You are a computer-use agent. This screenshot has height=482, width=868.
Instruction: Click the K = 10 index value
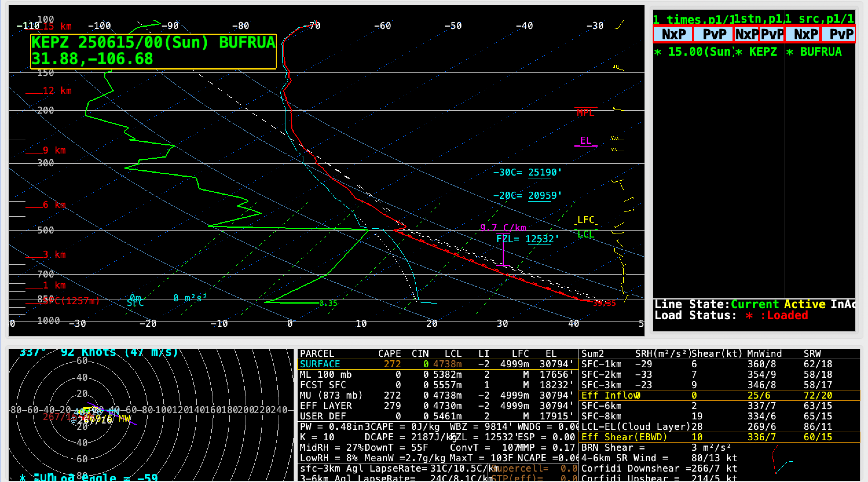[x=317, y=437]
